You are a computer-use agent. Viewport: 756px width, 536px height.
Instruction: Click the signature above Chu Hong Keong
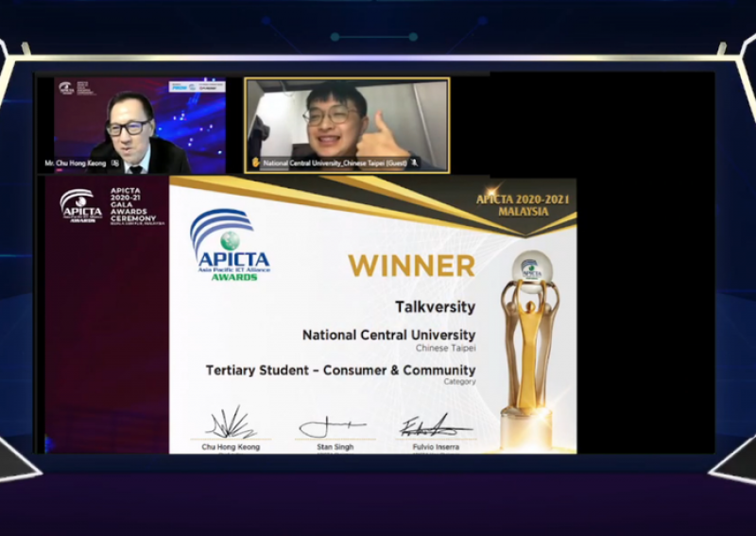[232, 423]
